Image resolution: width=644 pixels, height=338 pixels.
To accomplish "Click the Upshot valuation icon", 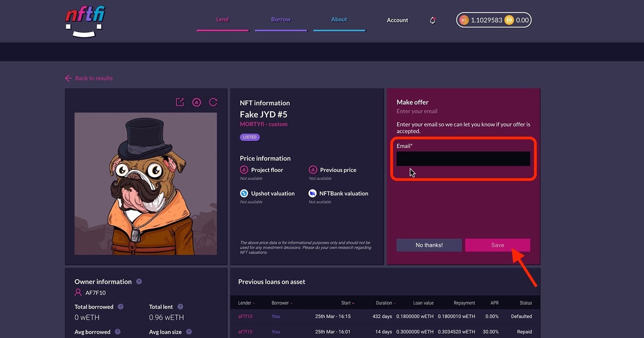I will click(244, 193).
